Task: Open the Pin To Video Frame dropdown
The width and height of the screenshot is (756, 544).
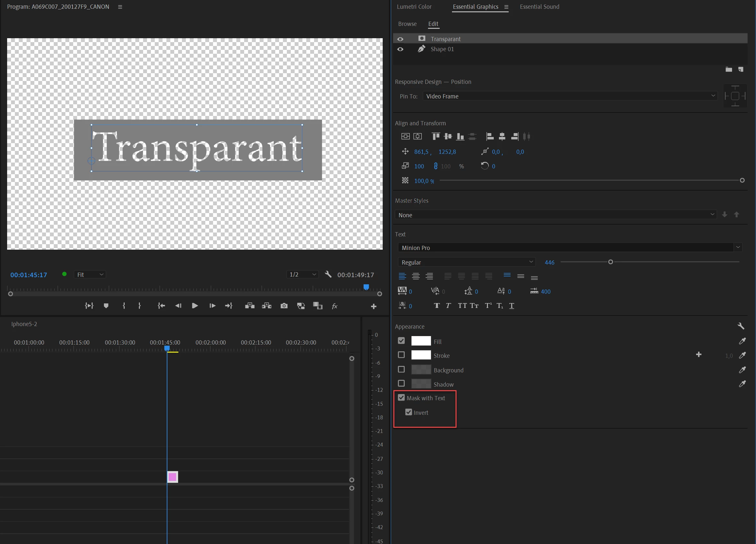Action: click(570, 96)
